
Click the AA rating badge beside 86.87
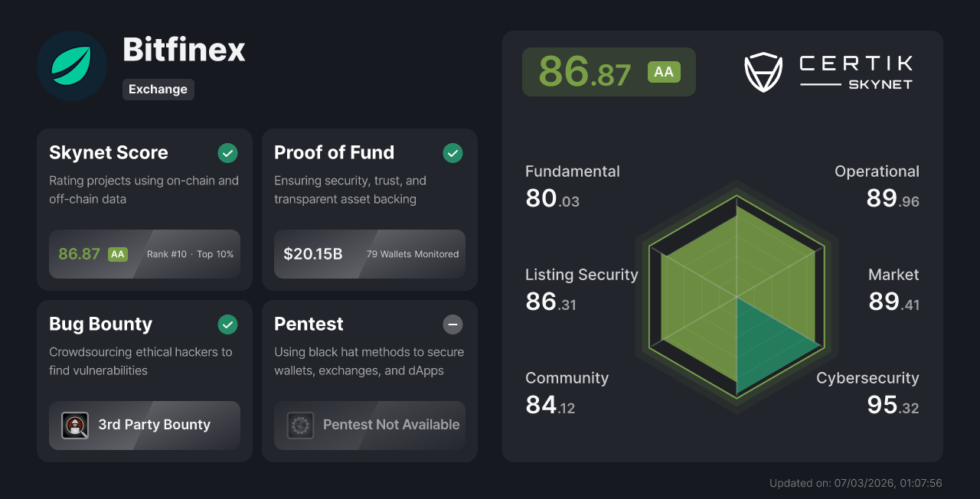[x=664, y=72]
